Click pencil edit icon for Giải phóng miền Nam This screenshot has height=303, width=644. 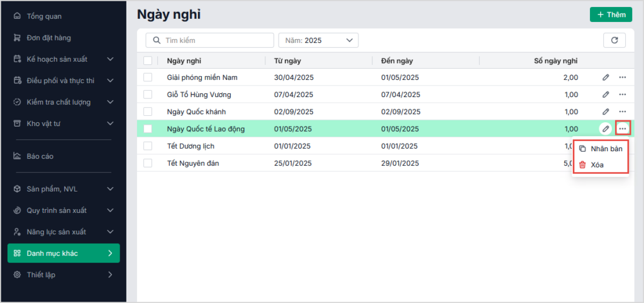[606, 77]
